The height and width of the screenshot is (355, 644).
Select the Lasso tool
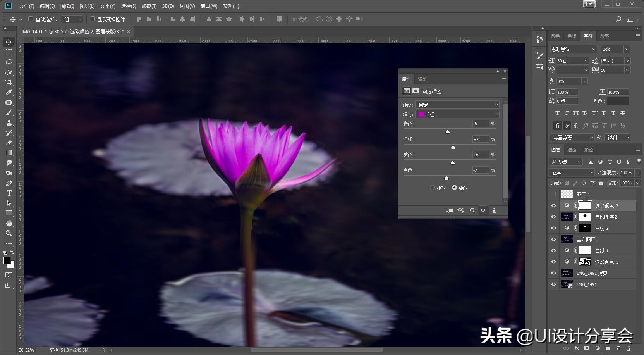click(9, 62)
